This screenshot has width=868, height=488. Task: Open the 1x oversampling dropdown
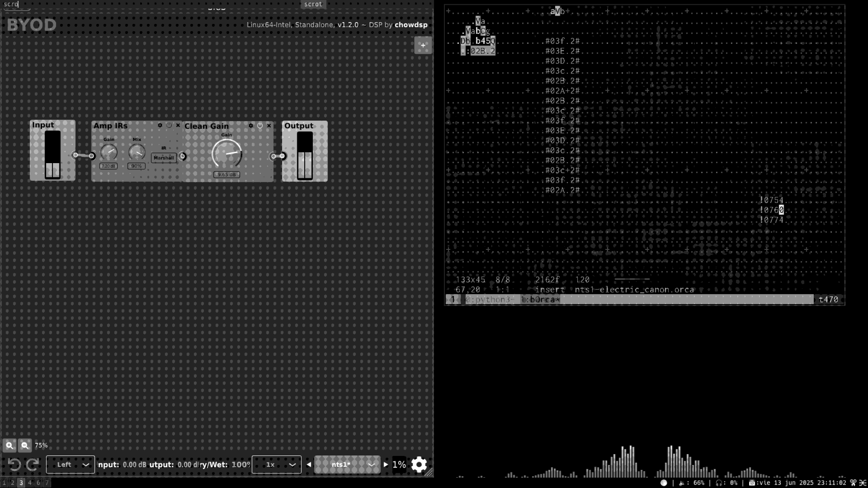pos(276,465)
